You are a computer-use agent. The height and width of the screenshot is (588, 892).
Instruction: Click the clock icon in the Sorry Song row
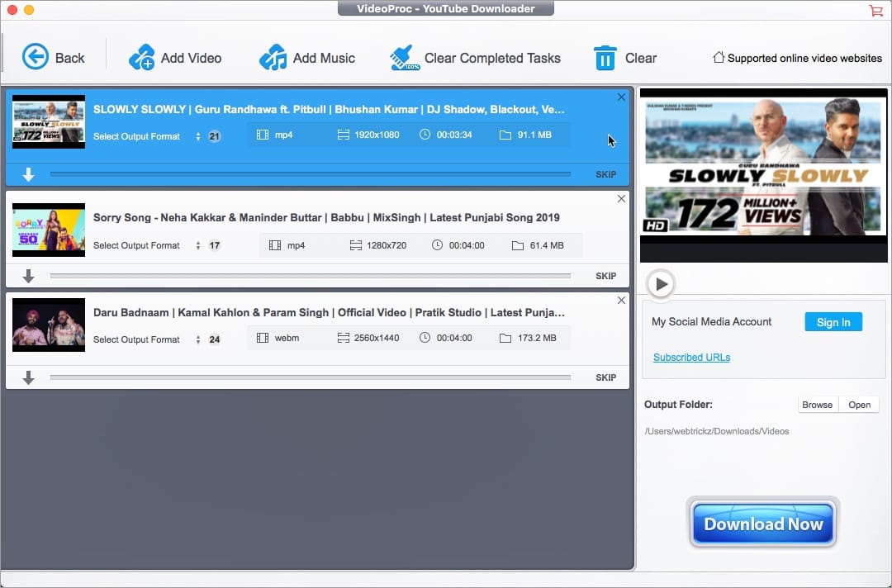pyautogui.click(x=437, y=245)
